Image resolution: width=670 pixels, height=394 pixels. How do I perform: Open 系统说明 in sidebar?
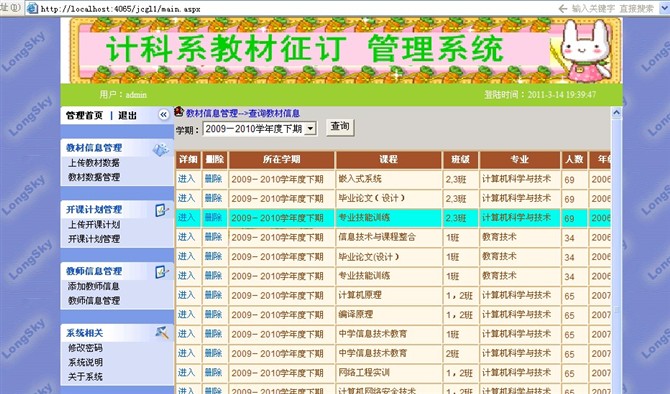pyautogui.click(x=85, y=362)
